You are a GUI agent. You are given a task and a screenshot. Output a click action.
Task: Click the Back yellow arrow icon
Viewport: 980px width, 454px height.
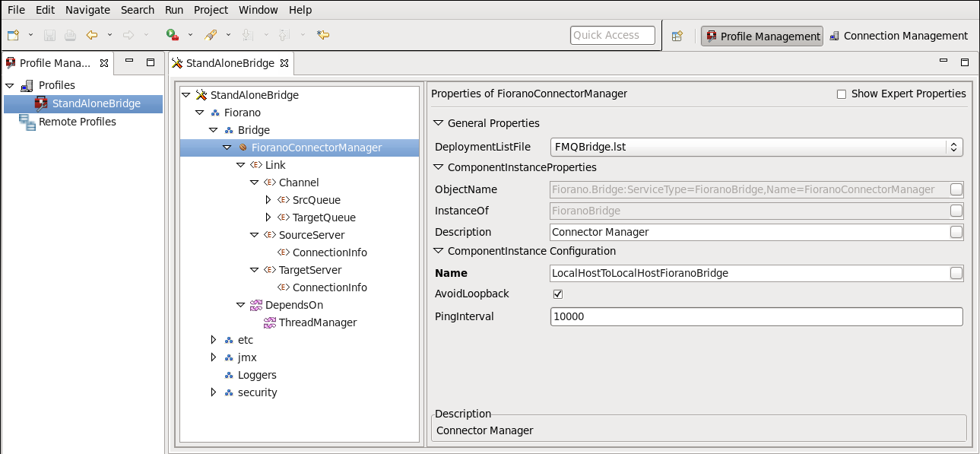pyautogui.click(x=92, y=35)
